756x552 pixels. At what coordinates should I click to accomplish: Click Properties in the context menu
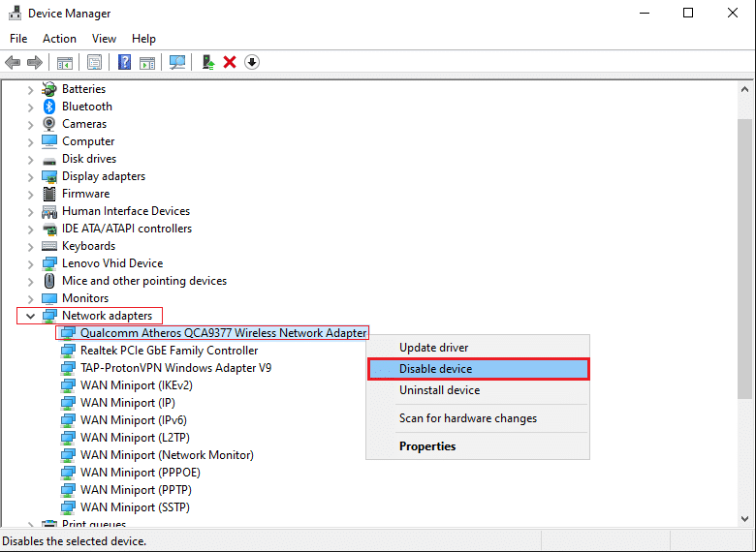click(427, 446)
